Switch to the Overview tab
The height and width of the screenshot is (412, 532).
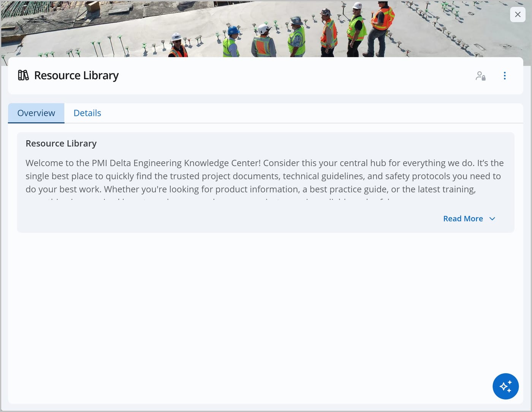[x=36, y=113]
